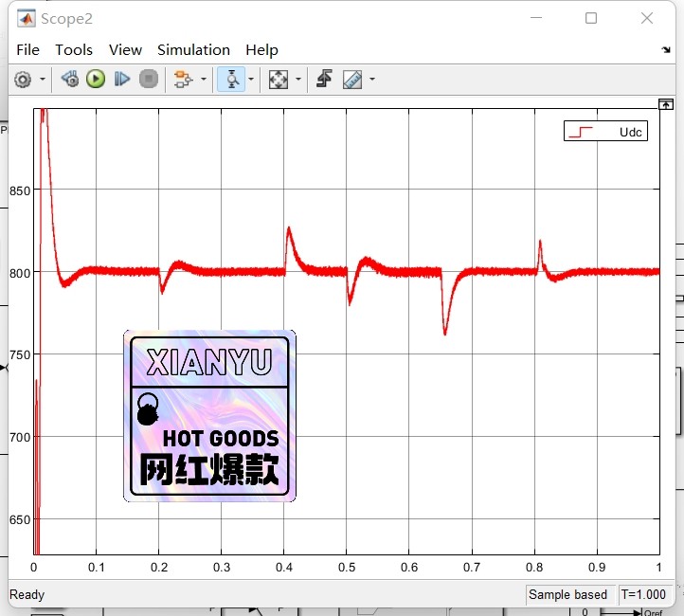The width and height of the screenshot is (684, 616).
Task: Maximize the Scope2 window
Action: (x=591, y=18)
